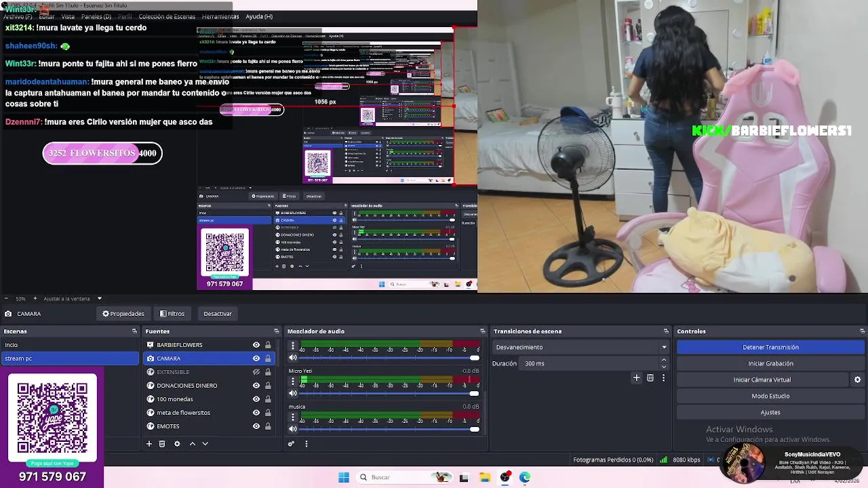
Task: Unlock the CAMARA source lock
Action: tap(268, 359)
